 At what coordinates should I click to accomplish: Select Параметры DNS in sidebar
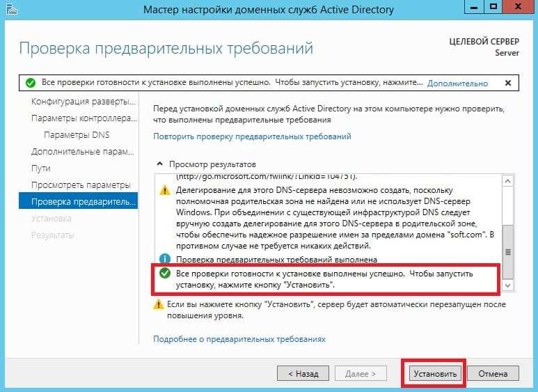[77, 135]
